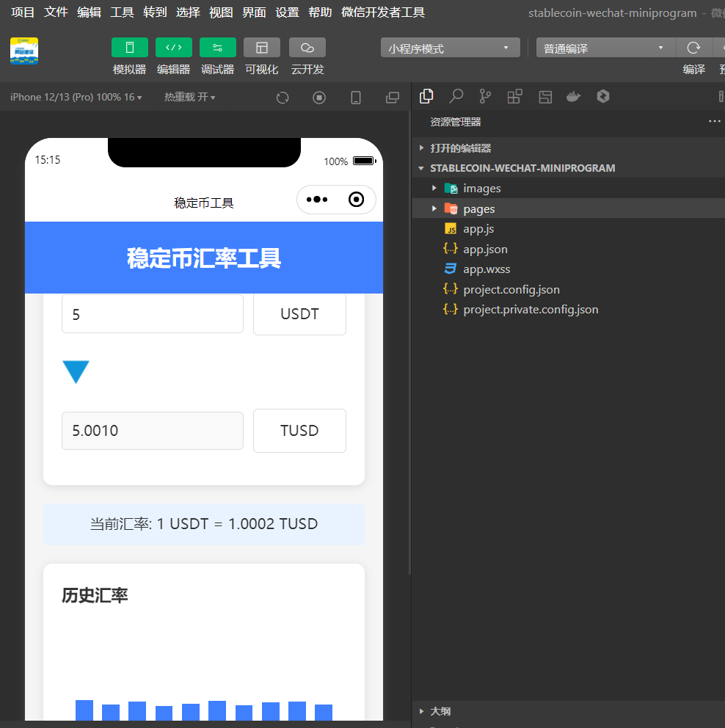Expand the pages folder in explorer

click(x=434, y=208)
